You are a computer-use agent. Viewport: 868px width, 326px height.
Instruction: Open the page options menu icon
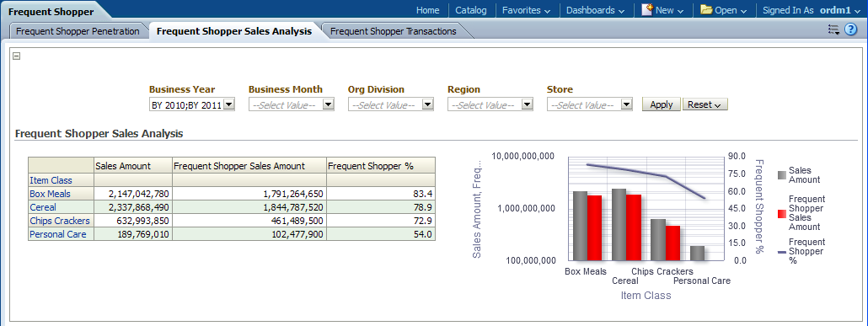pos(833,29)
